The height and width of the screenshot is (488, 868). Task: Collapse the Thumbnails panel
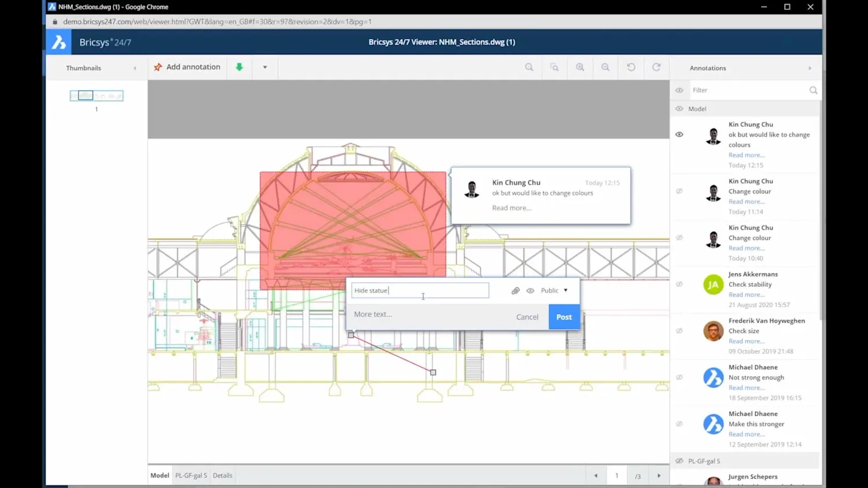coord(135,68)
